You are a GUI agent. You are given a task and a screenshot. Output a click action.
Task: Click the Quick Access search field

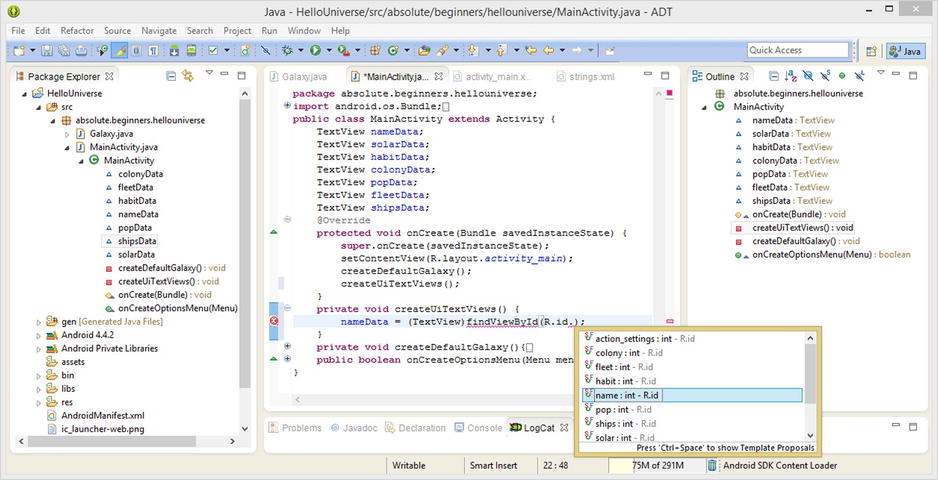[x=797, y=50]
